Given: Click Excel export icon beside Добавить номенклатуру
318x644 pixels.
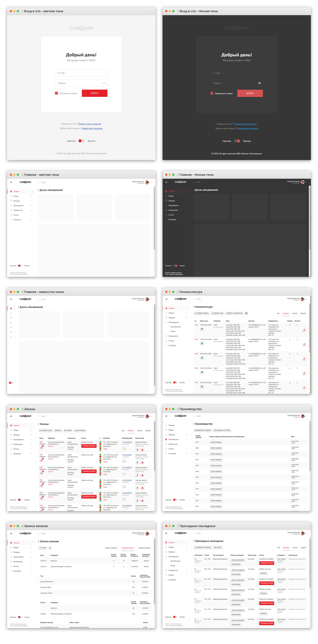Looking at the screenshot, I should pos(246,313).
